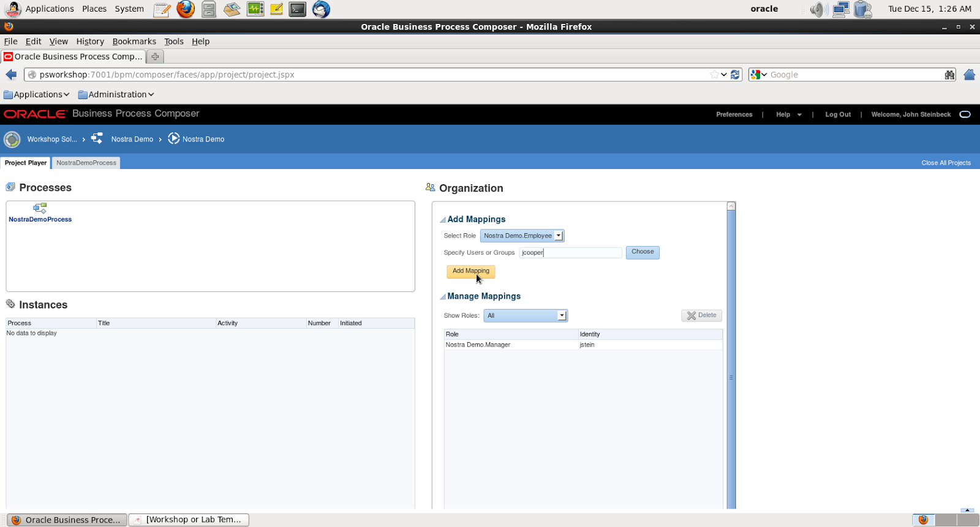Click the network connection tray icon
Screen dimensions: 980x527
point(841,9)
